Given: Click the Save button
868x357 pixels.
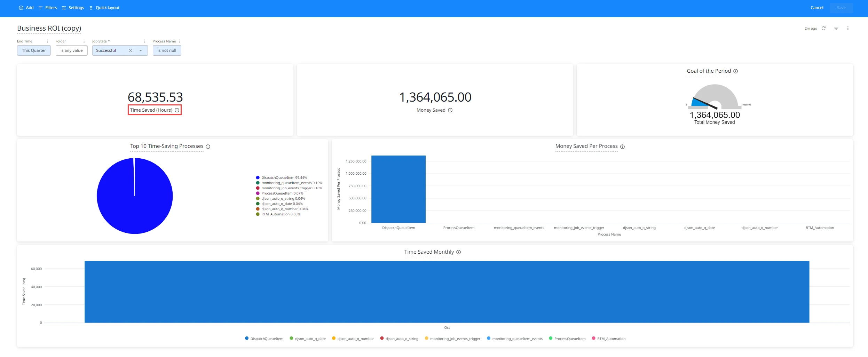Looking at the screenshot, I should coord(841,8).
